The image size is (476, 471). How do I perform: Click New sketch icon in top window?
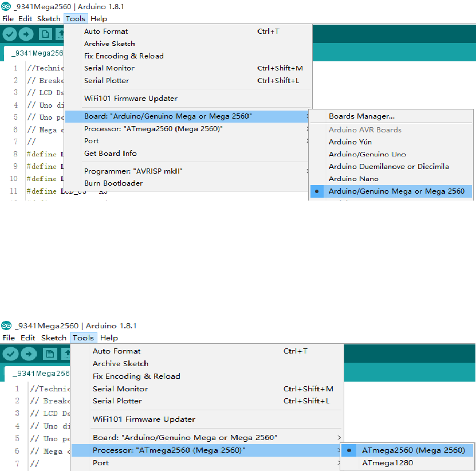45,34
